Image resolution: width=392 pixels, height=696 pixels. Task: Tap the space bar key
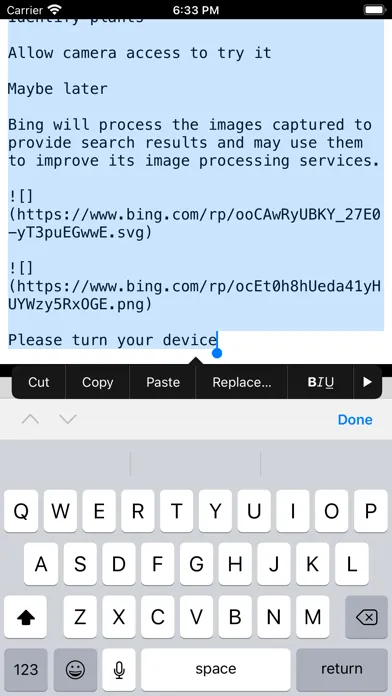coord(216,669)
